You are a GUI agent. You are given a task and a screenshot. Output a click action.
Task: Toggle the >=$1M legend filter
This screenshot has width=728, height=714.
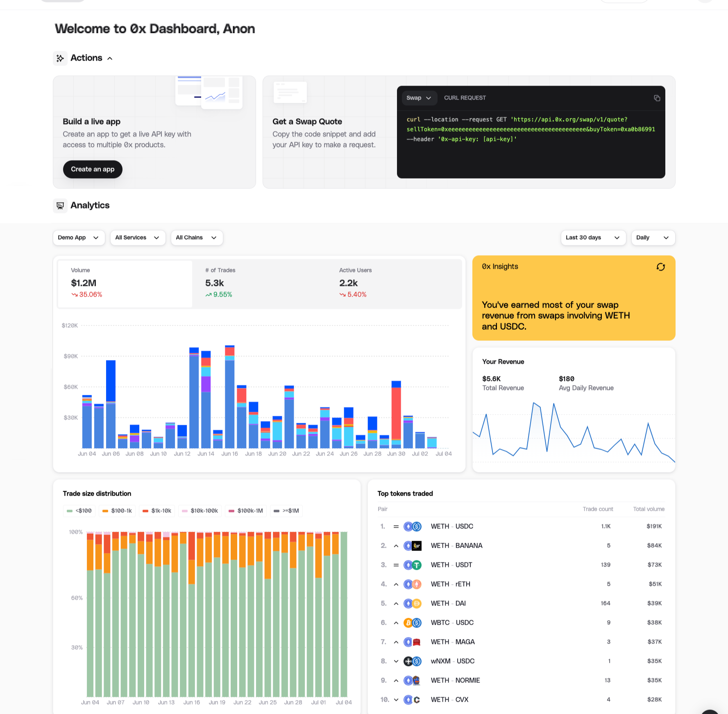[x=286, y=511]
